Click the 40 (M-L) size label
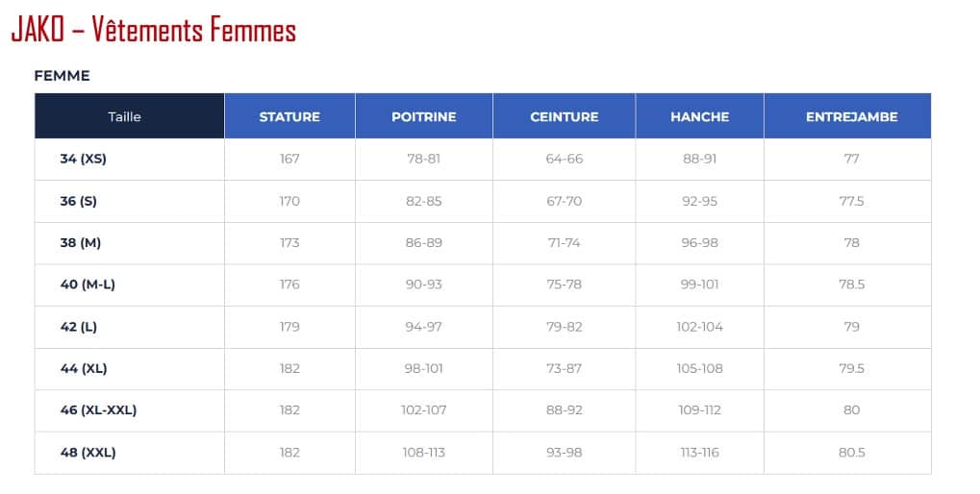 click(x=88, y=284)
